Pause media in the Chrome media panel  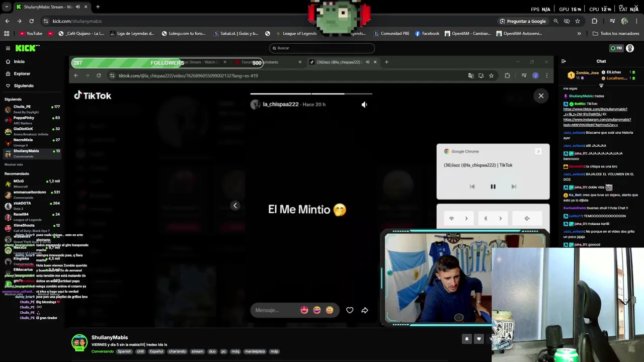[493, 187]
